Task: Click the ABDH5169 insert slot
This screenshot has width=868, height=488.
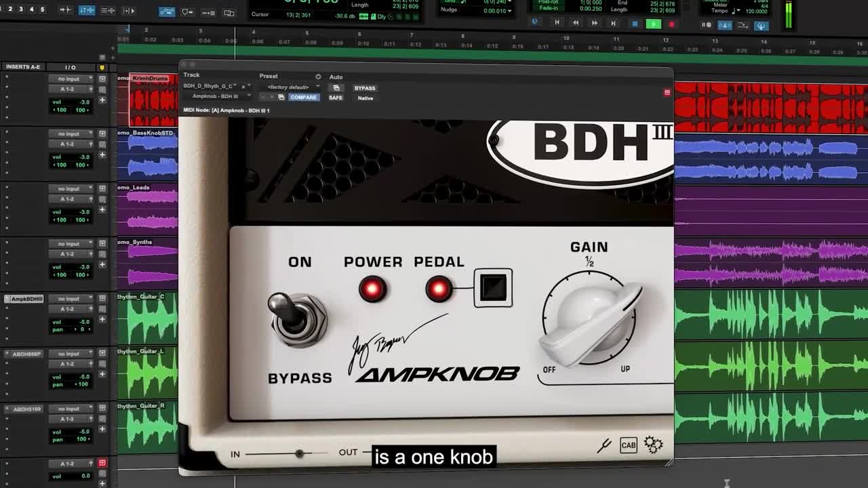Action: pos(24,409)
